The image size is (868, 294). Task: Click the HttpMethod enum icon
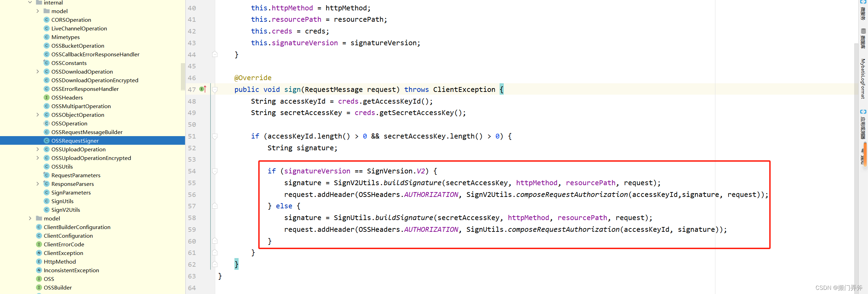(x=39, y=262)
